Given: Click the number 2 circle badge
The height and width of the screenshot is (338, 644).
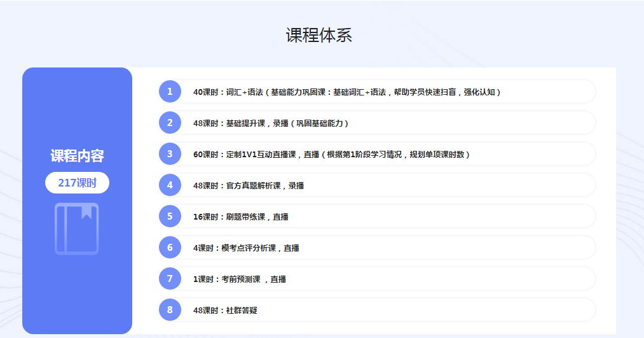Looking at the screenshot, I should 170,123.
